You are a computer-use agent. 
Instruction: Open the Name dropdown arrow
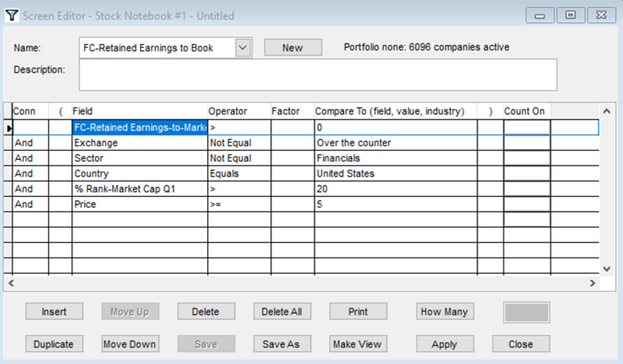pyautogui.click(x=242, y=48)
